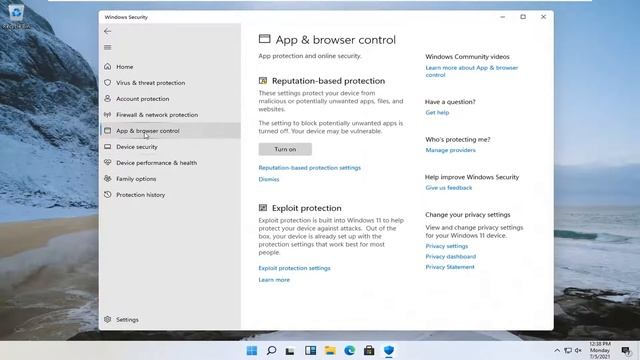
Task: Click Windows Security shield on taskbar
Action: pos(389,351)
